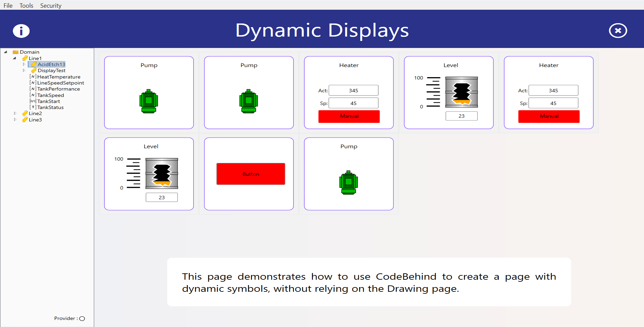Open the info icon in header
644x327 pixels.
pos(21,31)
